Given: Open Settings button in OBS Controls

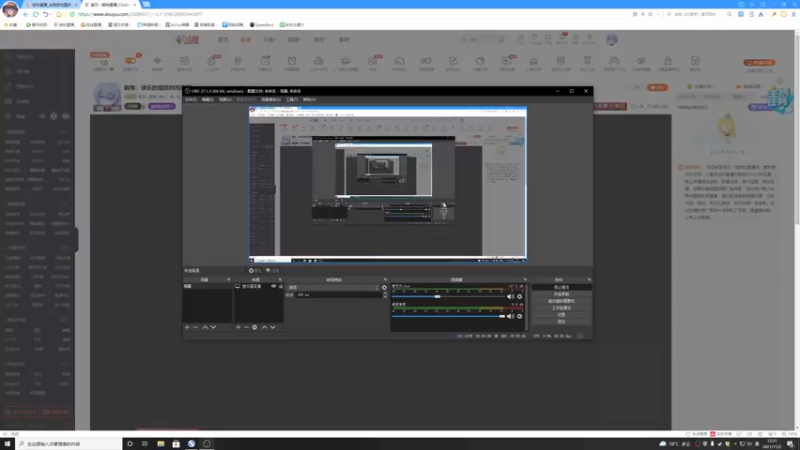Looking at the screenshot, I should tap(561, 315).
